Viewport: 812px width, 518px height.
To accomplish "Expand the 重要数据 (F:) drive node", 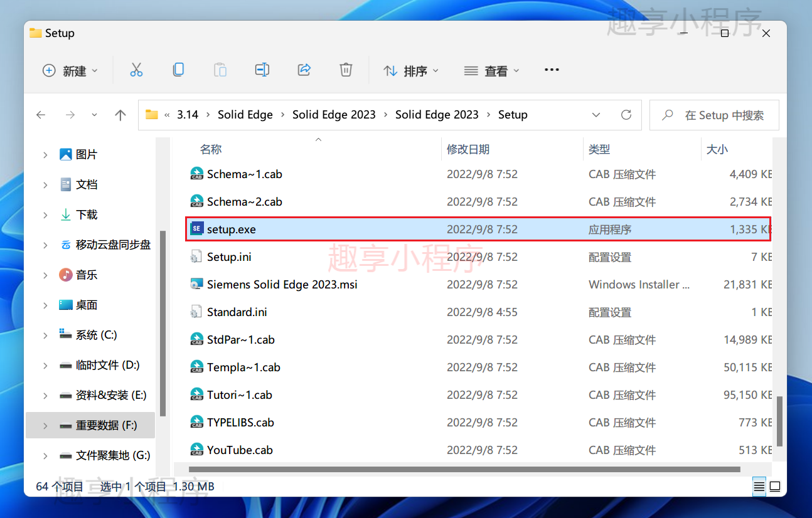I will (x=45, y=425).
